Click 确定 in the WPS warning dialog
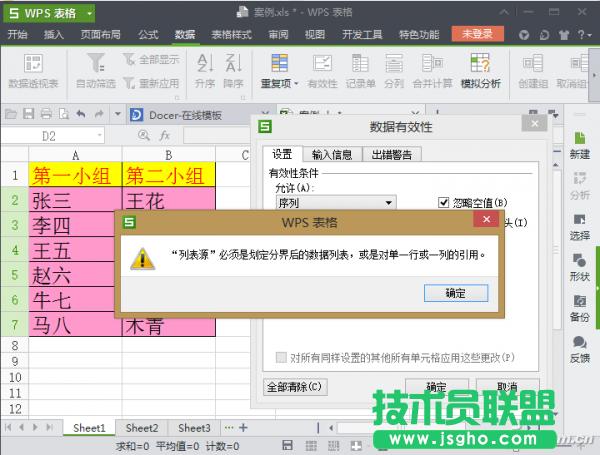 (x=453, y=293)
